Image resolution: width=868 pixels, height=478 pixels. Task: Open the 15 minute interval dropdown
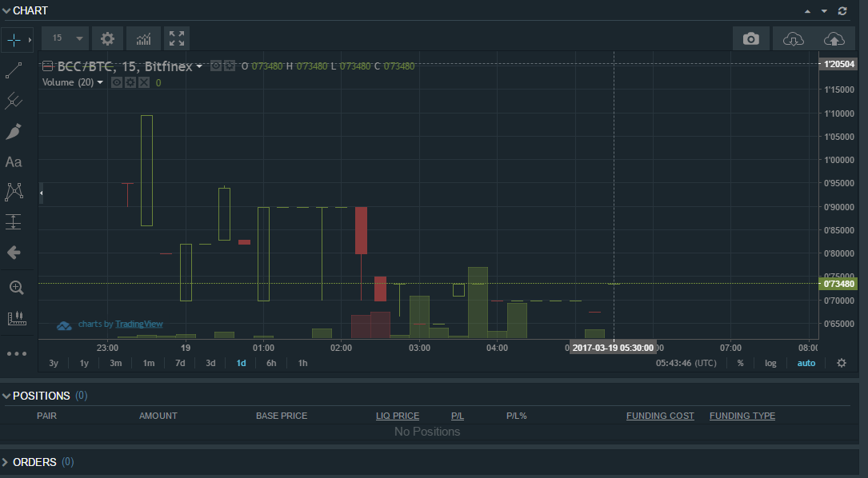point(66,38)
